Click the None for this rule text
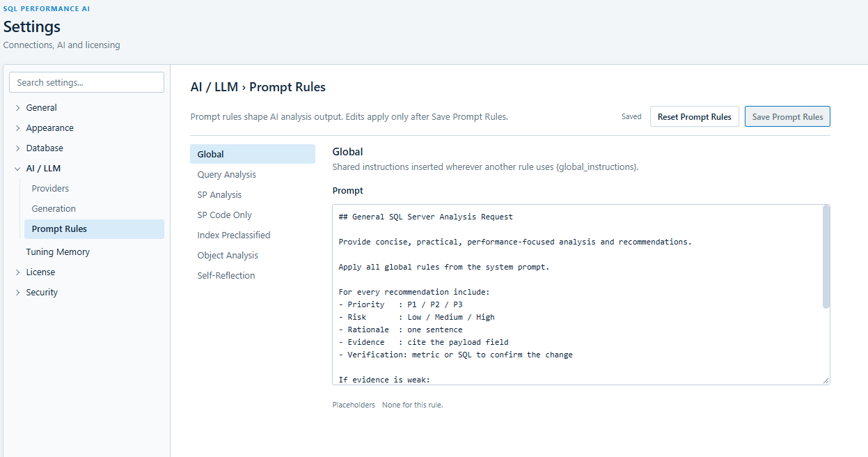The image size is (868, 457). tap(412, 405)
